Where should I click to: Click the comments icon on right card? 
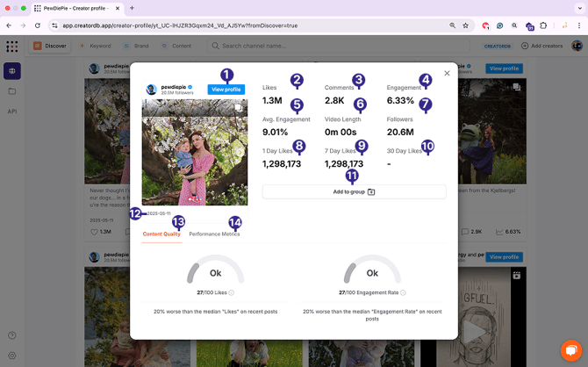(465, 232)
